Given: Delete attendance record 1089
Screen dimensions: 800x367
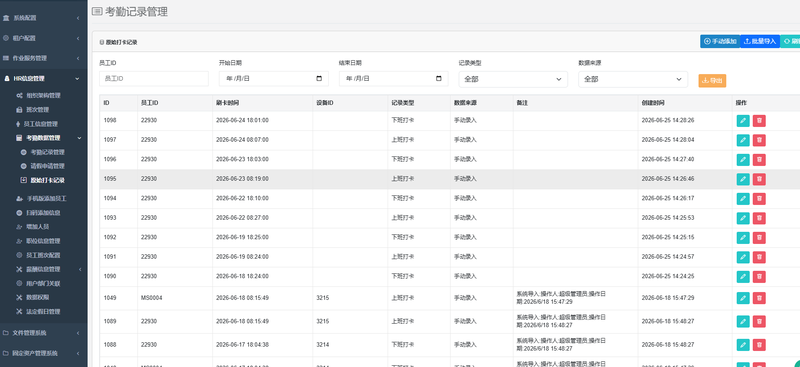Looking at the screenshot, I should 759,322.
